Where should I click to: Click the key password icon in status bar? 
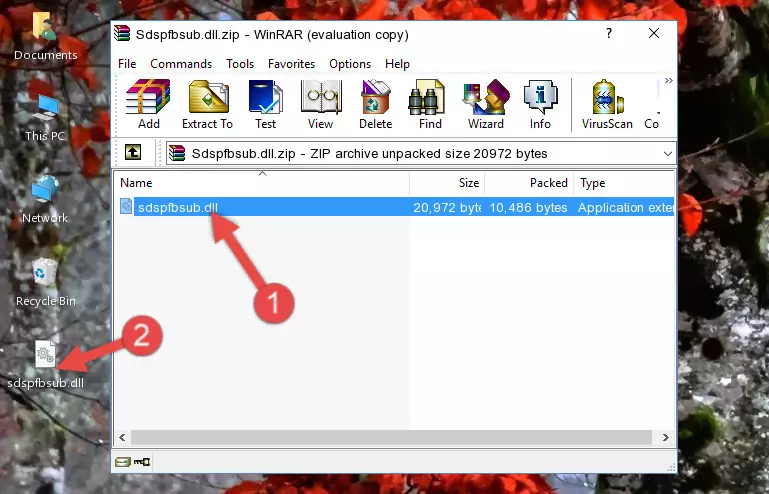[x=142, y=462]
